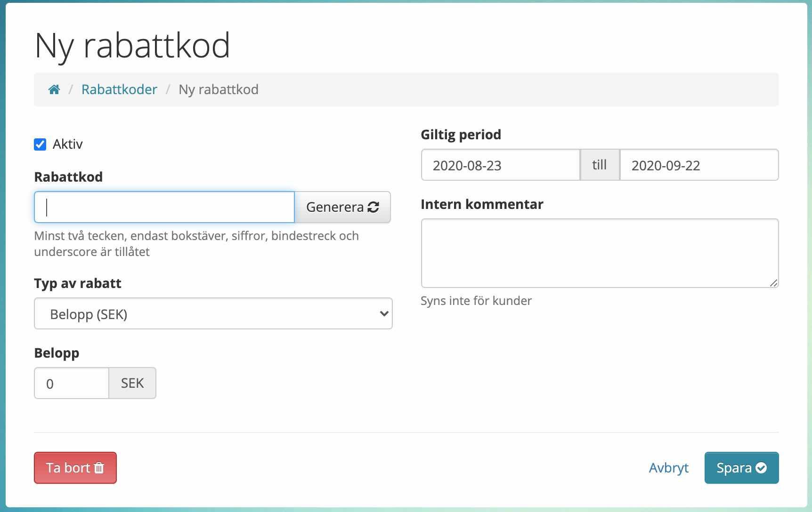
Task: Focus the Rabattkod text field
Action: pos(164,207)
